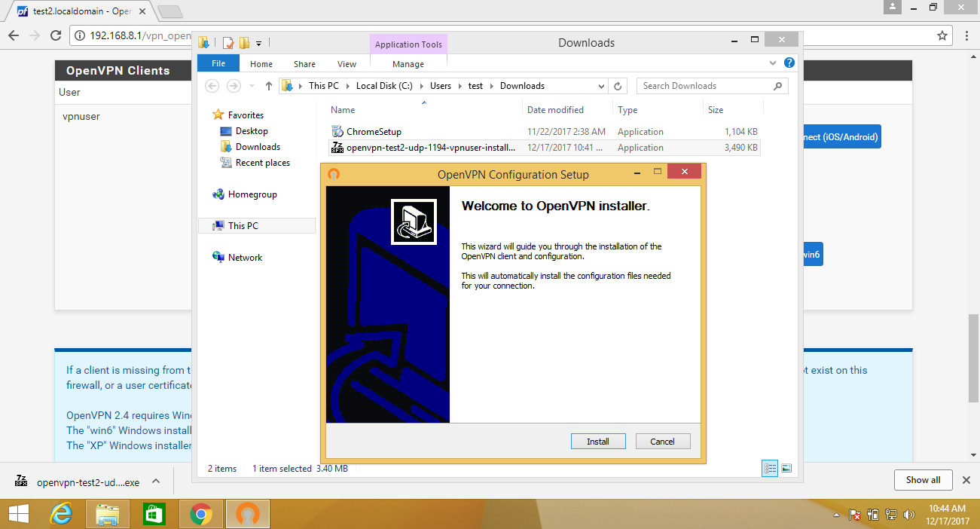Show hidden system tray icons
Image resolution: width=980 pixels, height=529 pixels.
(x=837, y=515)
